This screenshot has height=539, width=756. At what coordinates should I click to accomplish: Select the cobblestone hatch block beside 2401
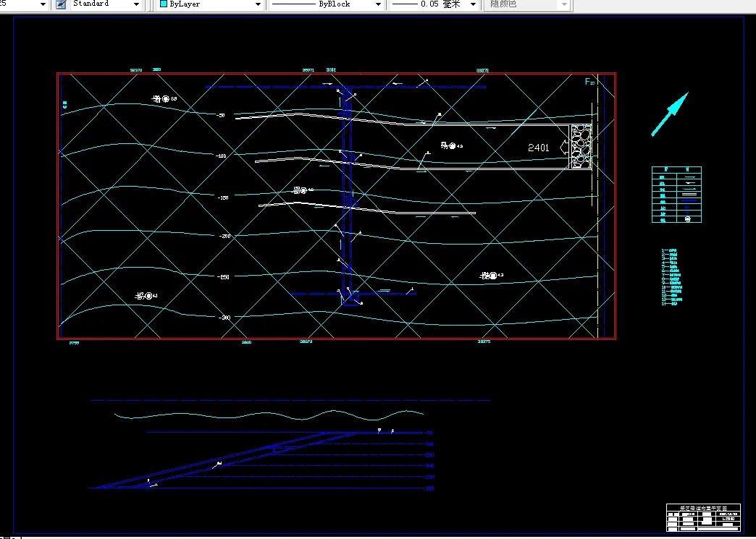[x=581, y=146]
